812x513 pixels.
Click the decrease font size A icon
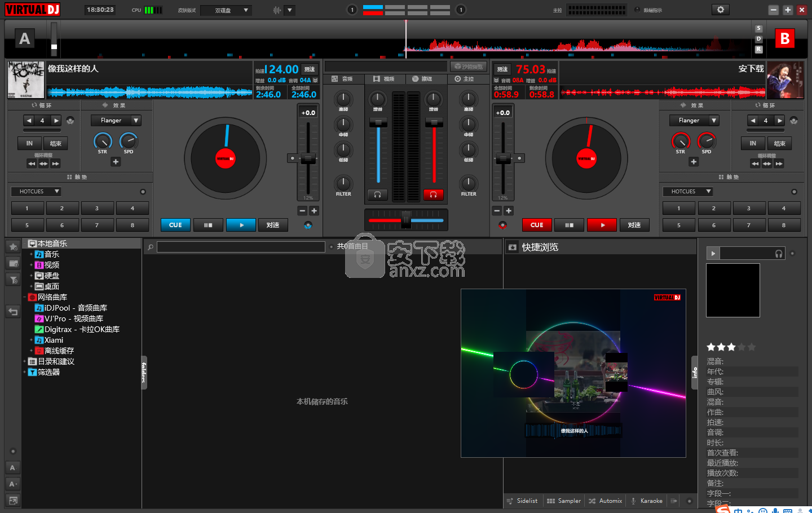click(x=12, y=468)
